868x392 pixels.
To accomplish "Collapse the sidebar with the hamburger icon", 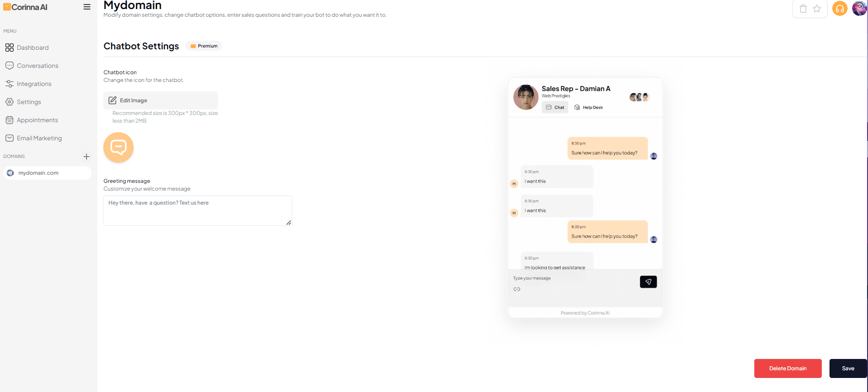I will click(87, 7).
